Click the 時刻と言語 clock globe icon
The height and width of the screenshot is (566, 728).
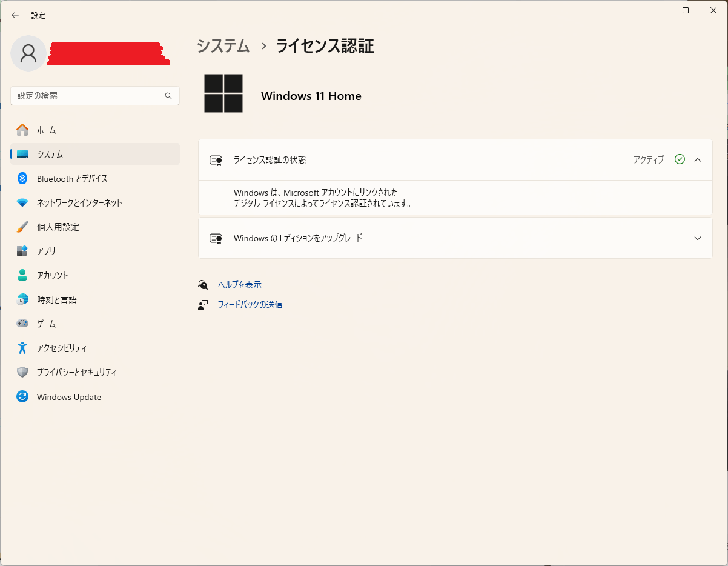pos(22,299)
